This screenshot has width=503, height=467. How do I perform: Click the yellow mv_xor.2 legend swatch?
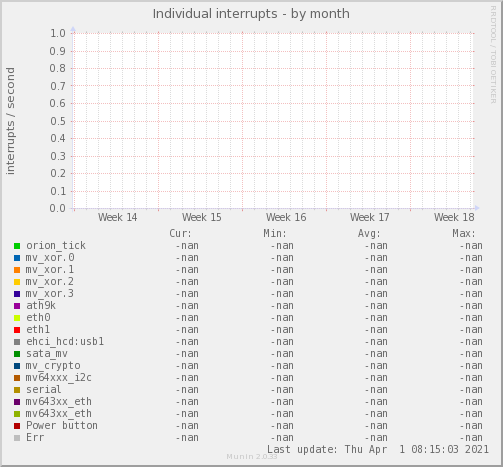(17, 282)
